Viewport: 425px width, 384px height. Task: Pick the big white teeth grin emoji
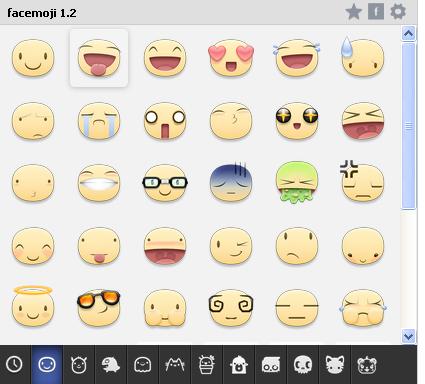[99, 183]
